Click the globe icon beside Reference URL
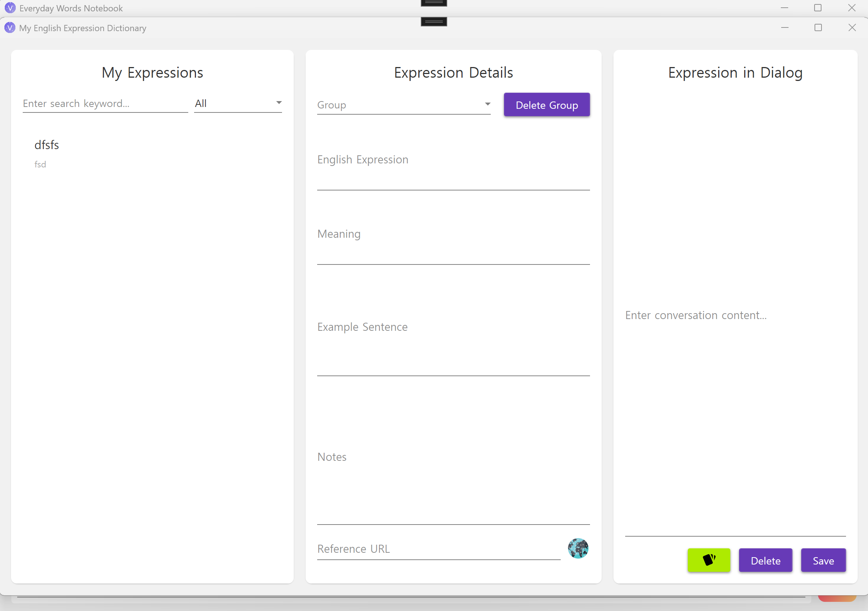The height and width of the screenshot is (611, 868). point(578,548)
